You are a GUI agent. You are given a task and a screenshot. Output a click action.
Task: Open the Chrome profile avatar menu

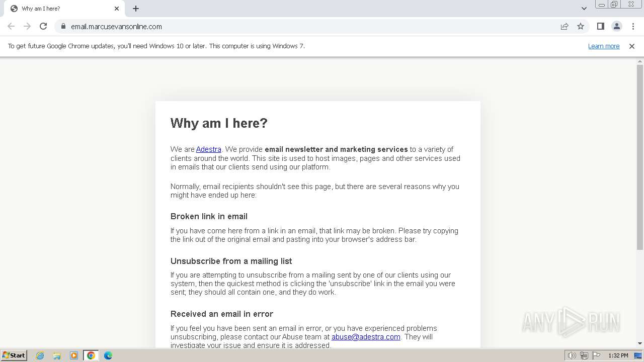pos(616,26)
